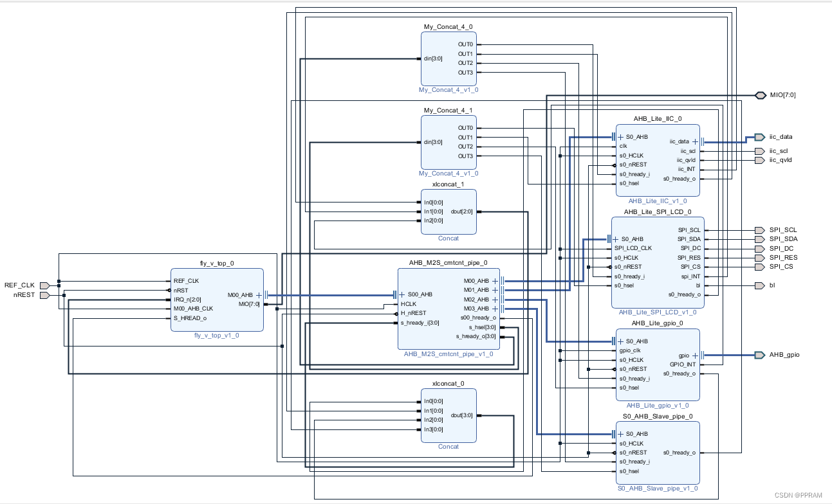Screen dimensions: 832x504
Task: Click the s_hready_o[3:0] pin label
Action: click(476, 336)
